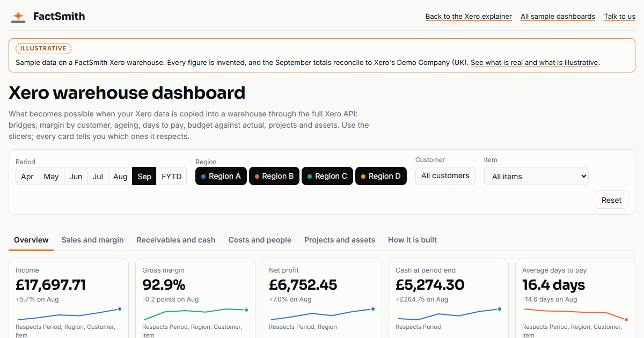
Task: Click the Net profit sparkline
Action: coord(322,314)
